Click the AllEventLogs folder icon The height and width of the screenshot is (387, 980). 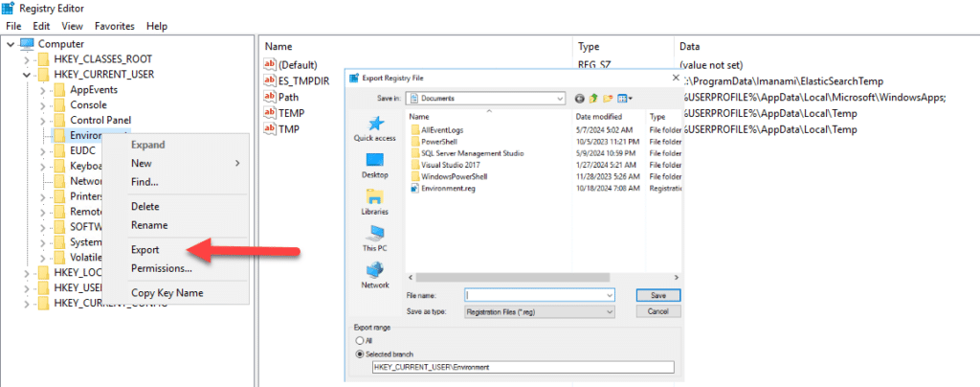[x=415, y=130]
